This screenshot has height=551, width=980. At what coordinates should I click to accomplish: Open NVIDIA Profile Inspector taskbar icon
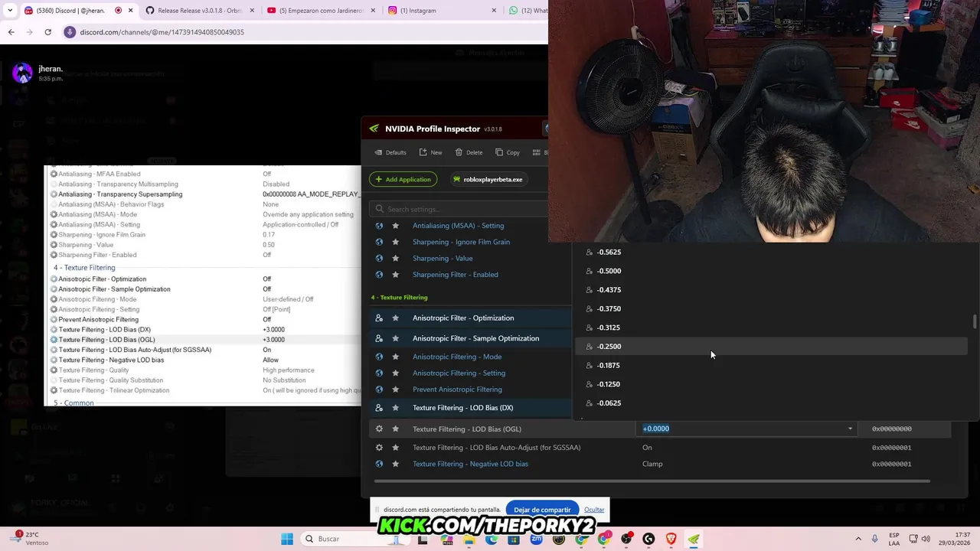coord(694,539)
